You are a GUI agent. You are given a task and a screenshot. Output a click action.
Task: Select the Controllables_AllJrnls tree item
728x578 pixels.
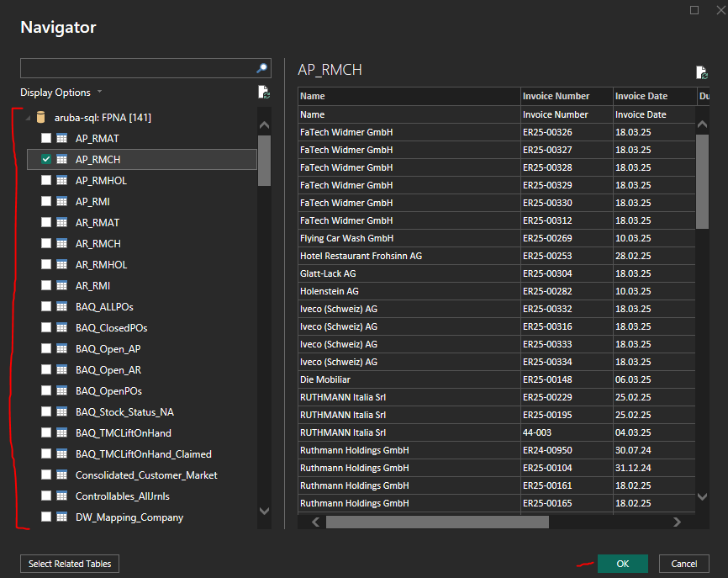[123, 496]
